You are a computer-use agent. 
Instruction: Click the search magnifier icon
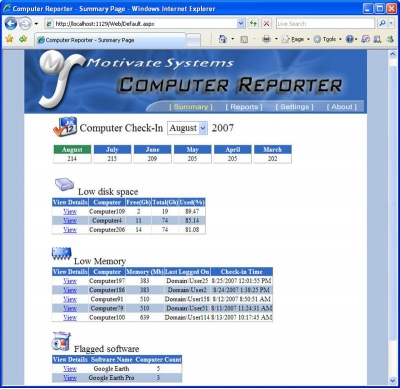pos(382,23)
